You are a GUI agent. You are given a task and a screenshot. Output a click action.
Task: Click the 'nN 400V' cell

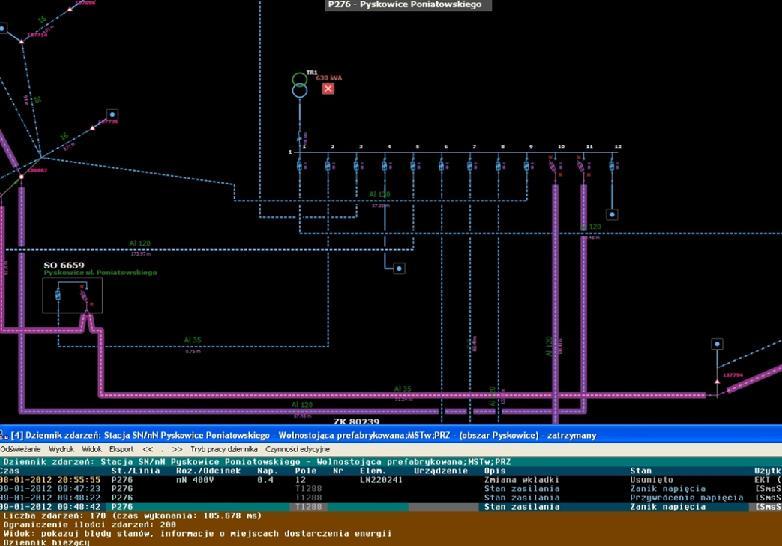pos(195,480)
